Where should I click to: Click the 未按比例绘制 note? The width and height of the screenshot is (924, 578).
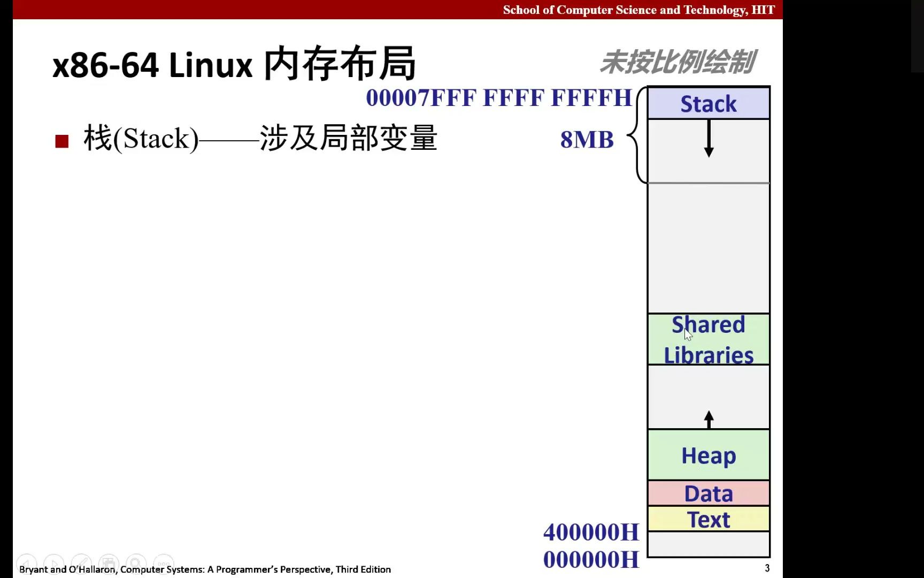tap(677, 62)
